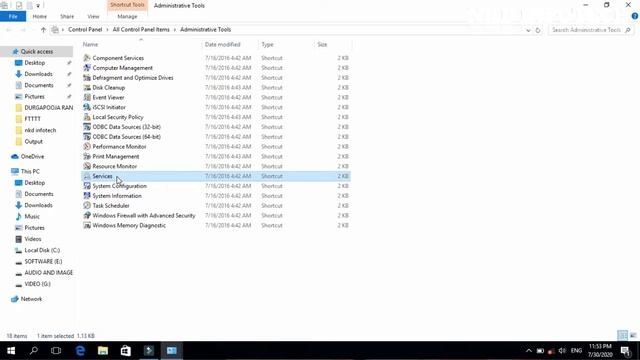Open the File menu
This screenshot has height=360, width=640.
pos(13,16)
